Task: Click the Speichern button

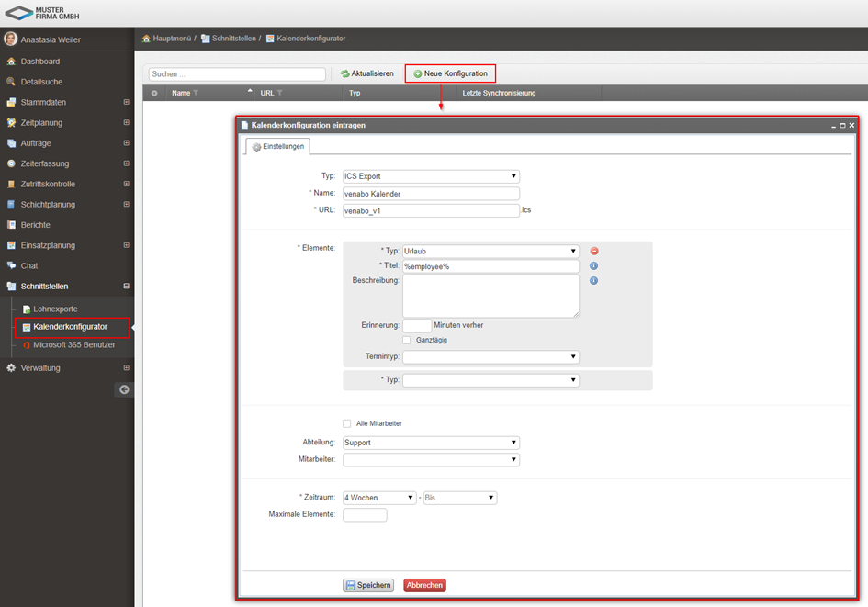Action: pyautogui.click(x=368, y=585)
